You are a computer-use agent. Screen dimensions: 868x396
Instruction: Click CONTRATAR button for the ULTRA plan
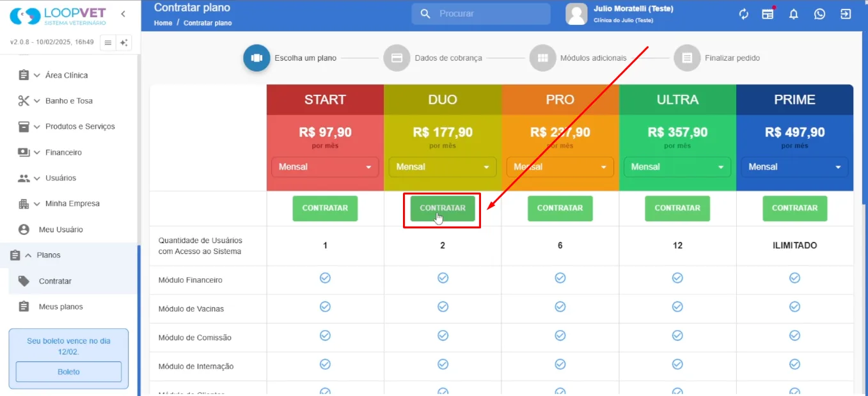coord(677,209)
